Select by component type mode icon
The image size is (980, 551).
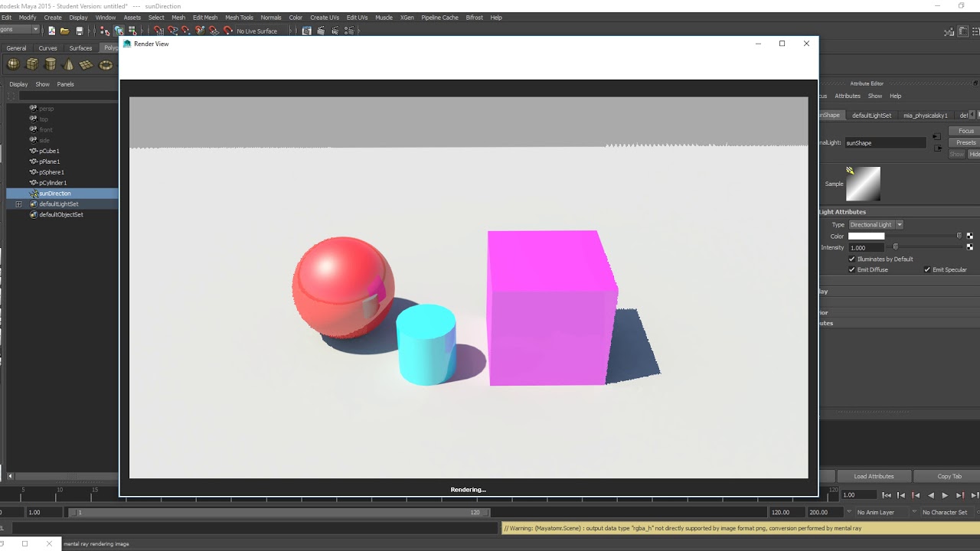click(132, 31)
